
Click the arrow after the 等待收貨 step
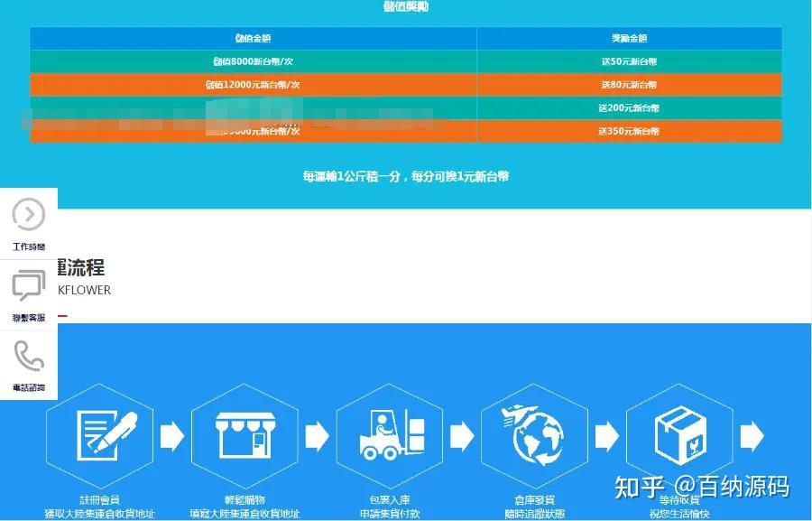(x=752, y=436)
